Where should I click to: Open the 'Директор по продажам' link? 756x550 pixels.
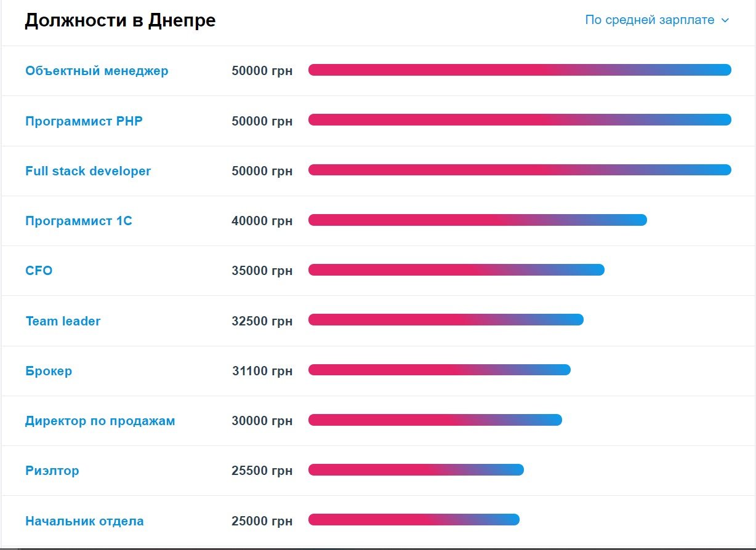click(100, 421)
